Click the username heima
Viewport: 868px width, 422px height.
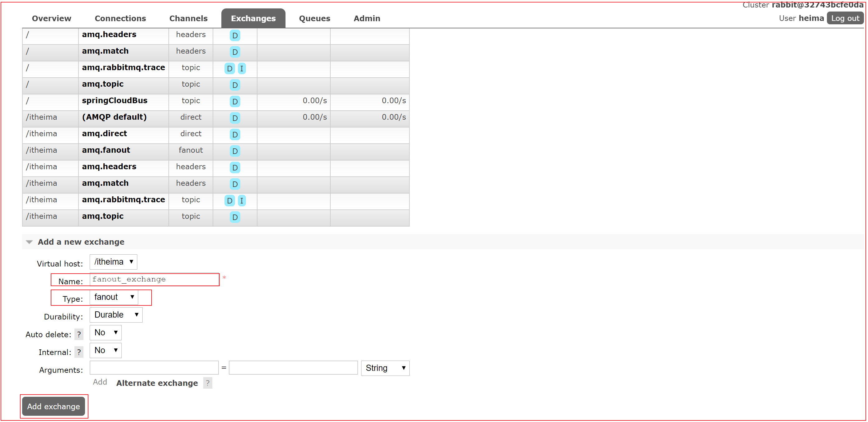[x=811, y=18]
